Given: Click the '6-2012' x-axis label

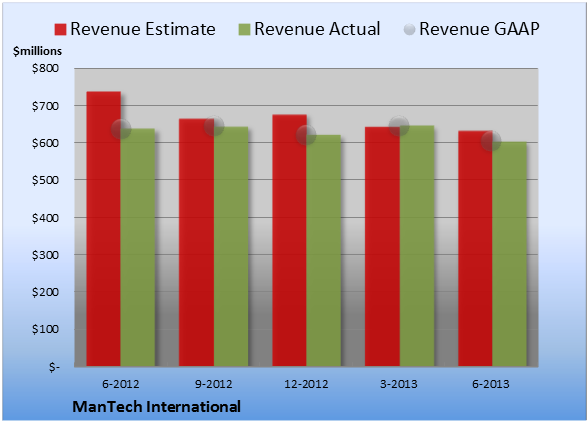Looking at the screenshot, I should point(121,384).
